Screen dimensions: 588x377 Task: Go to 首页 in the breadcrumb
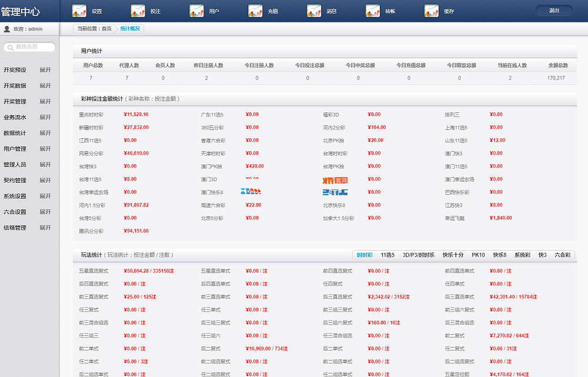pos(106,28)
